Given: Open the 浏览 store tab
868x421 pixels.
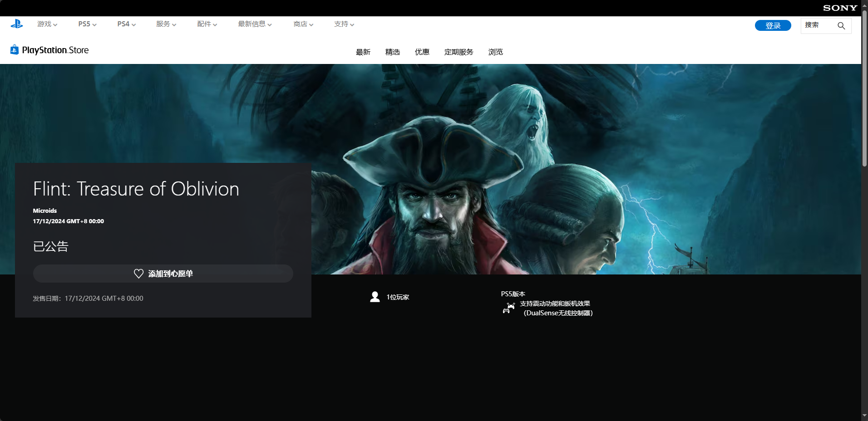Looking at the screenshot, I should coord(496,52).
